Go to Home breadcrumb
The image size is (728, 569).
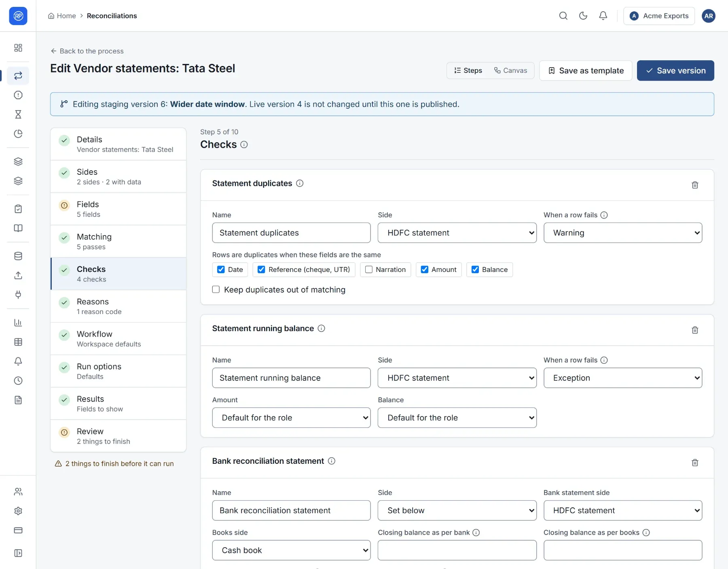(x=62, y=16)
